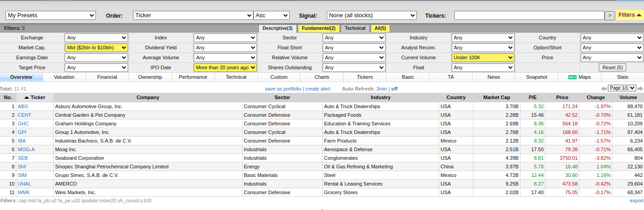Open the Market Cap. filter dropdown
The image size is (644, 210).
click(x=96, y=48)
